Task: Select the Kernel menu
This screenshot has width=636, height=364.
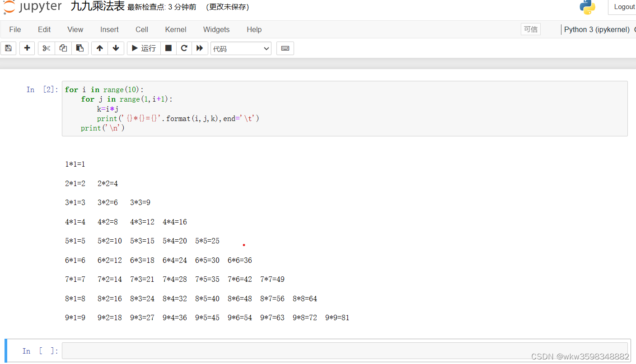Action: pyautogui.click(x=175, y=29)
